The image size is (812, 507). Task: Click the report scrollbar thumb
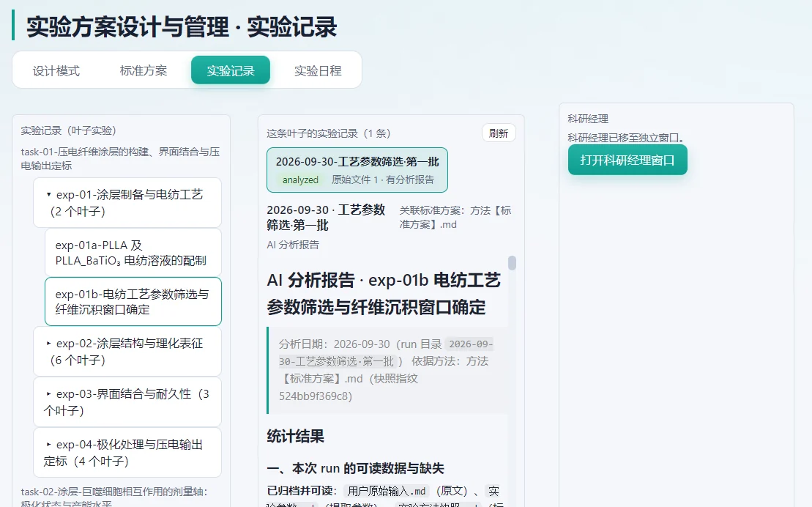[x=512, y=263]
